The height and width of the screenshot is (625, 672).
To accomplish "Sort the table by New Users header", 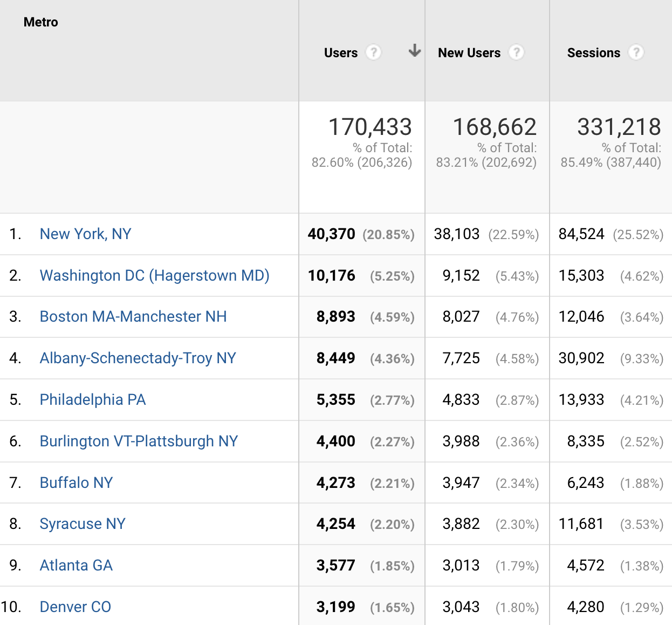I will point(469,52).
